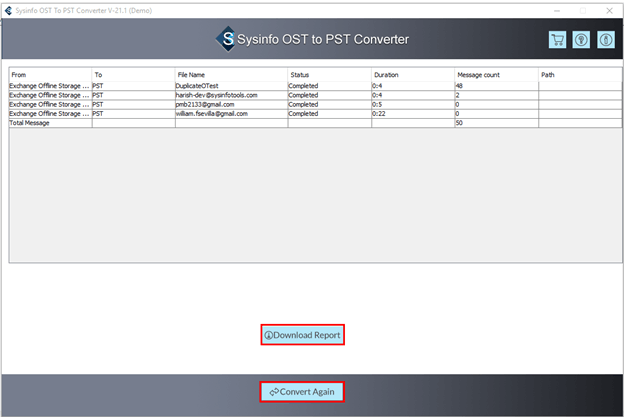Click the Total Message row label
This screenshot has width=624, height=420.
click(x=51, y=123)
